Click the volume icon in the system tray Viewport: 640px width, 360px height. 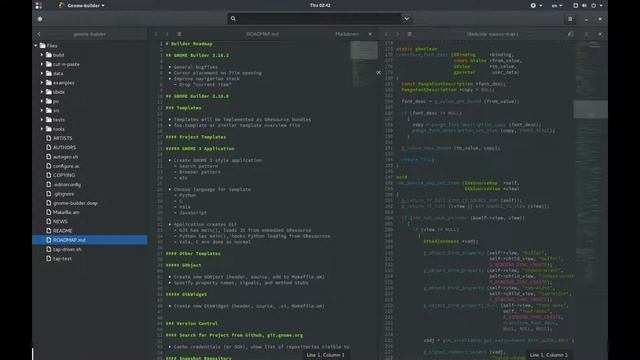tap(584, 5)
